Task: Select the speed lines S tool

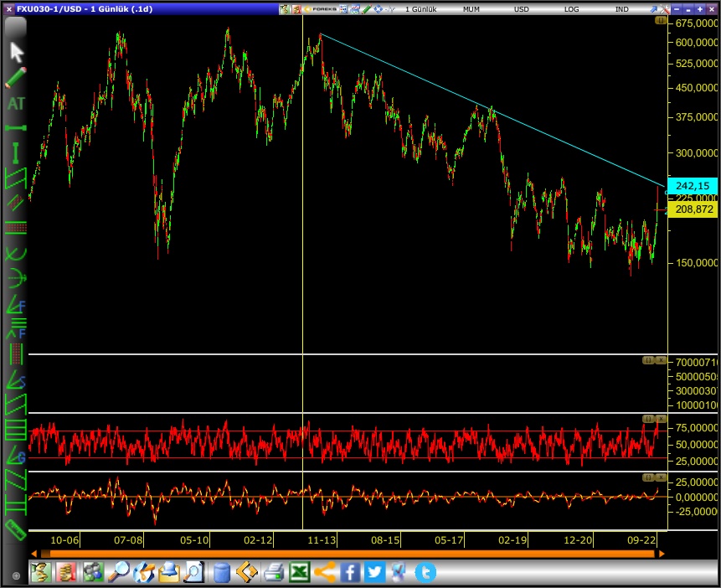Action: click(16, 380)
